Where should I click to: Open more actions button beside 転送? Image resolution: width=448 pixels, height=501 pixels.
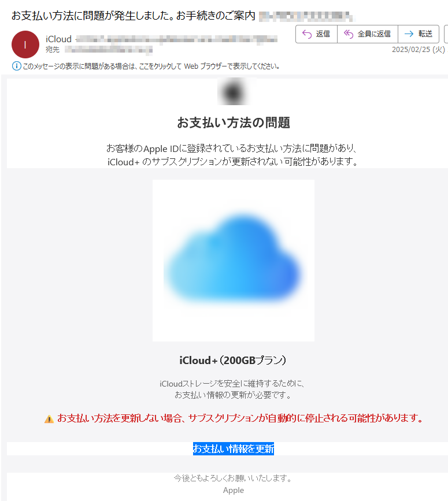pyautogui.click(x=446, y=34)
